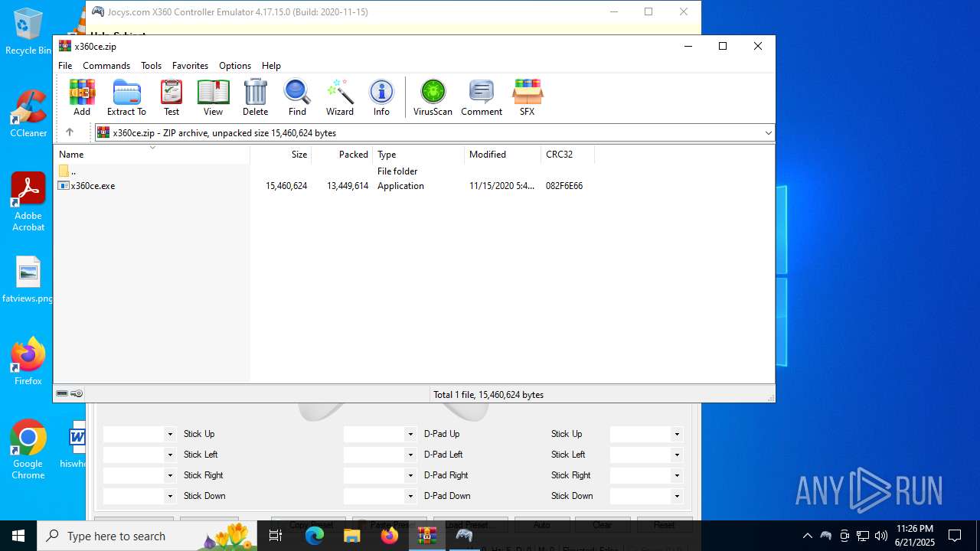Select the x360ce.exe file row

[322, 186]
